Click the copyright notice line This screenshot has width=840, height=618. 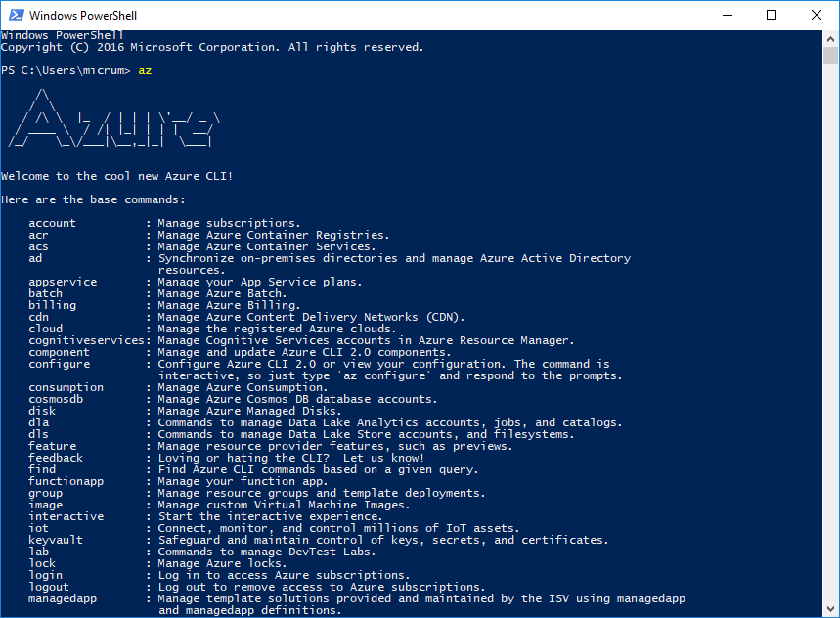[210, 46]
